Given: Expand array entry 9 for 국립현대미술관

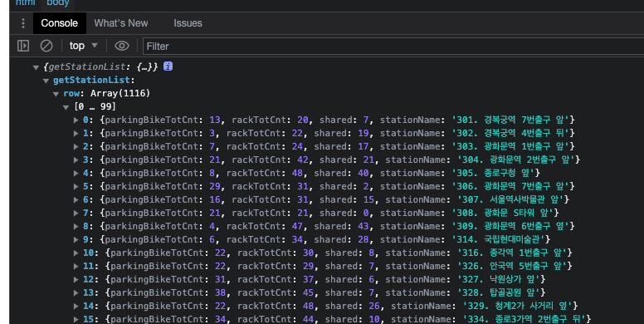Looking at the screenshot, I should [x=76, y=240].
